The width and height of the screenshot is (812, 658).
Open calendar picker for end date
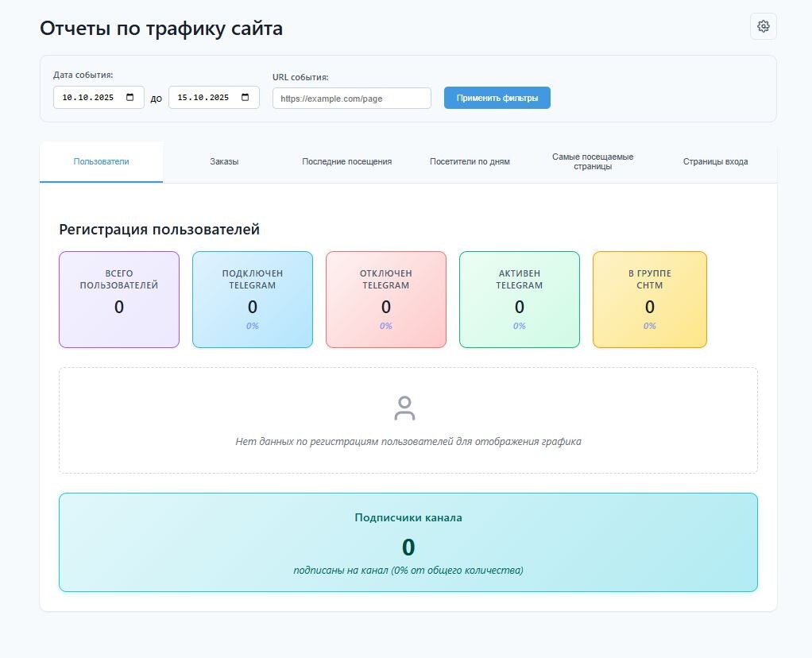[x=245, y=98]
